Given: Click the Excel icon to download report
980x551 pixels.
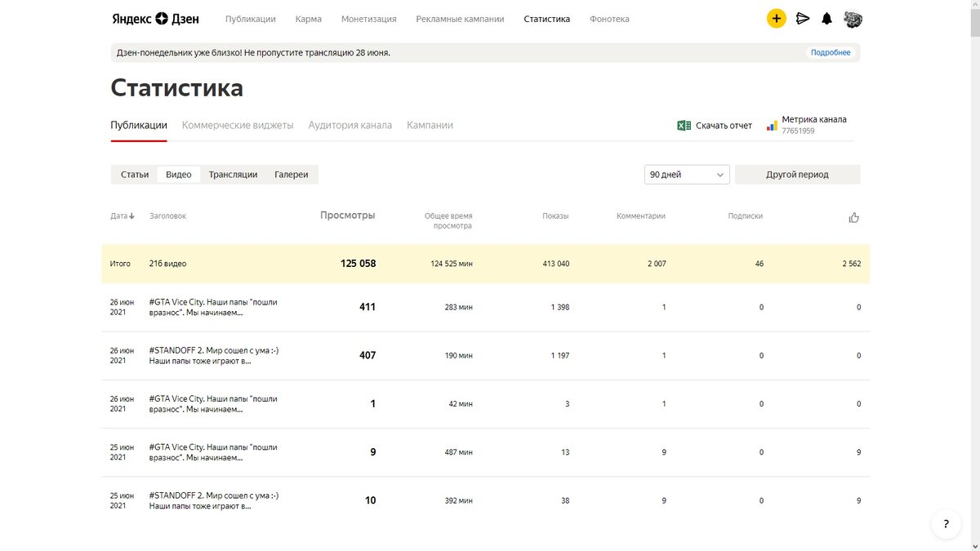Looking at the screenshot, I should pyautogui.click(x=684, y=126).
